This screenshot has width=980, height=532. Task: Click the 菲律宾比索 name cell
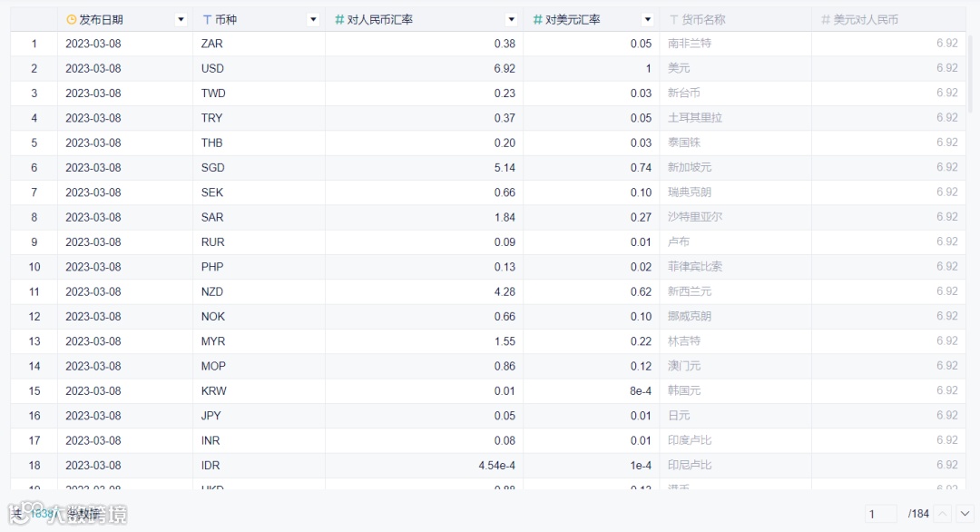pos(736,267)
